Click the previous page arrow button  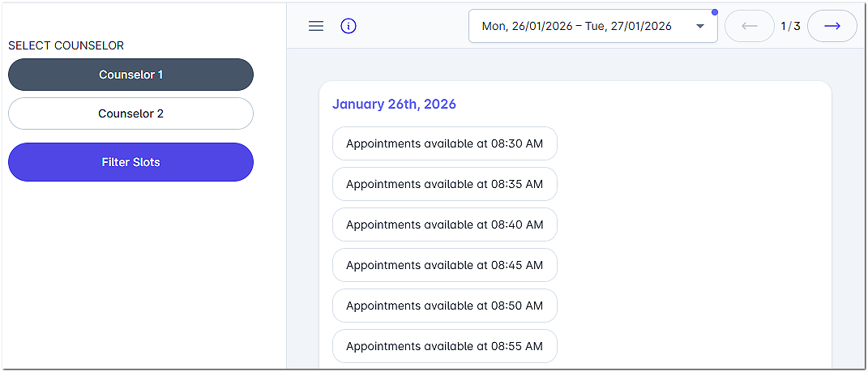[x=750, y=26]
